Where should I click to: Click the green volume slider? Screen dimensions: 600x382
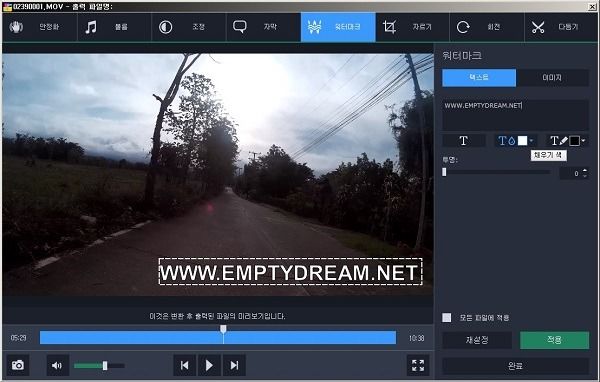click(99, 366)
